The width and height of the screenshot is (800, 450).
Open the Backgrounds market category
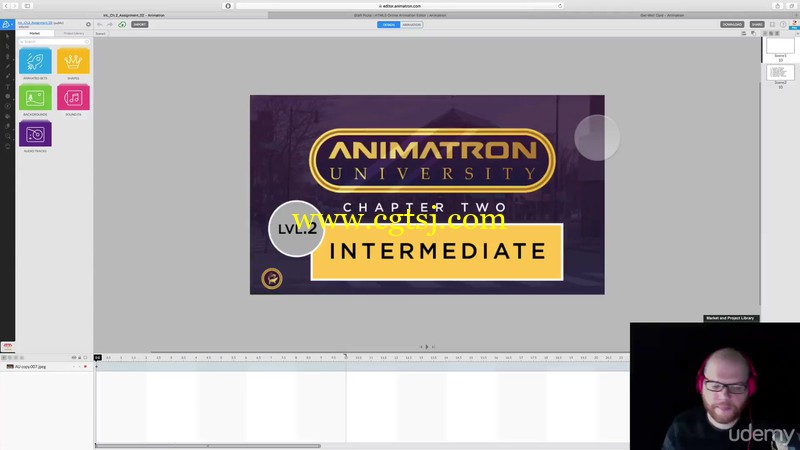tap(35, 97)
